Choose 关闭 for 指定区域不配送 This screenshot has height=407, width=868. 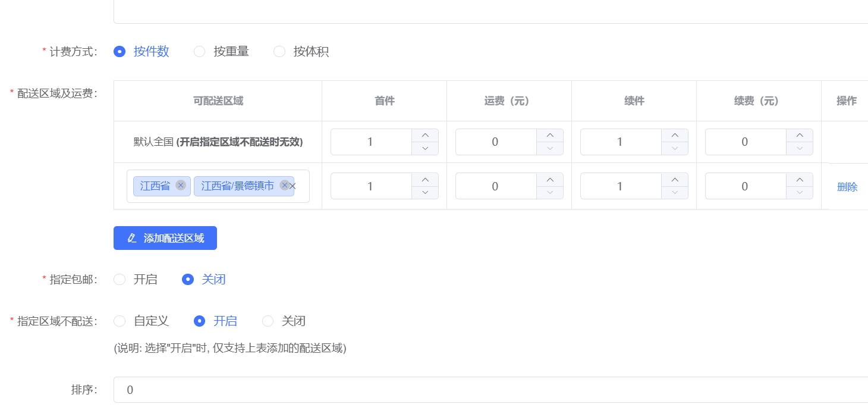[x=284, y=321]
